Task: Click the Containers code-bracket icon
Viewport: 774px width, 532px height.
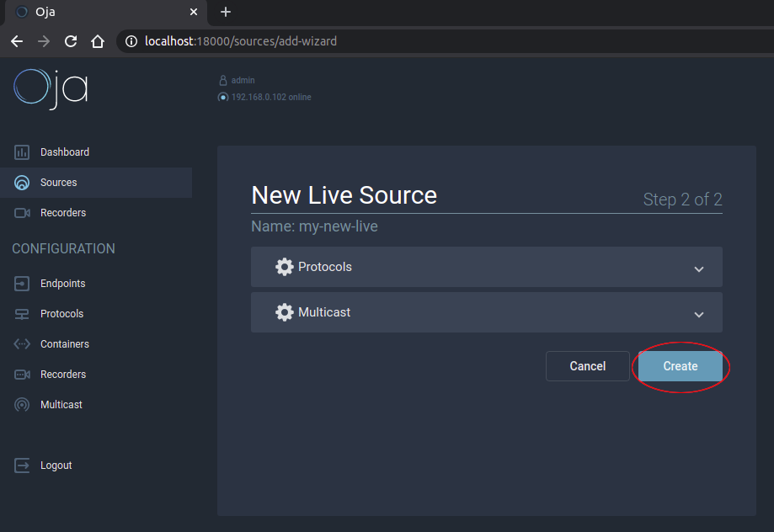Action: coord(22,344)
